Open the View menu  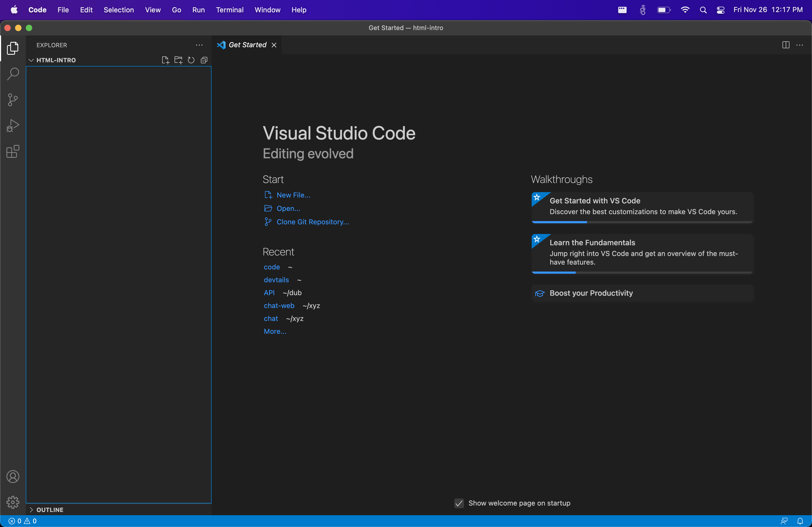click(153, 10)
